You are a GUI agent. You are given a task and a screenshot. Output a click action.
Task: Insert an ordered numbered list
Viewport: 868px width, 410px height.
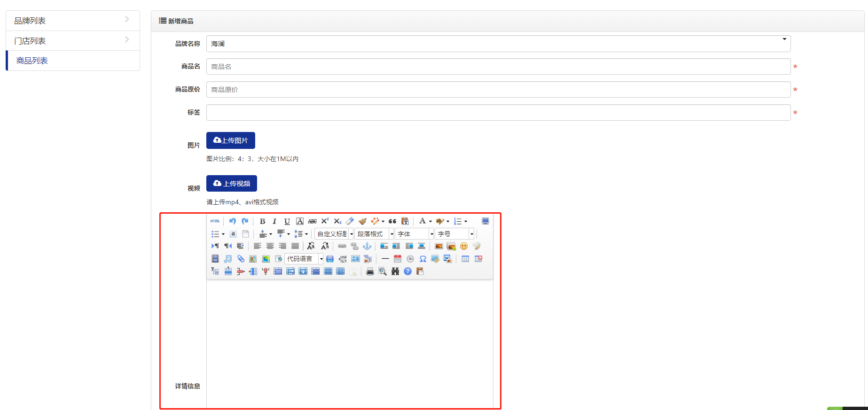457,221
